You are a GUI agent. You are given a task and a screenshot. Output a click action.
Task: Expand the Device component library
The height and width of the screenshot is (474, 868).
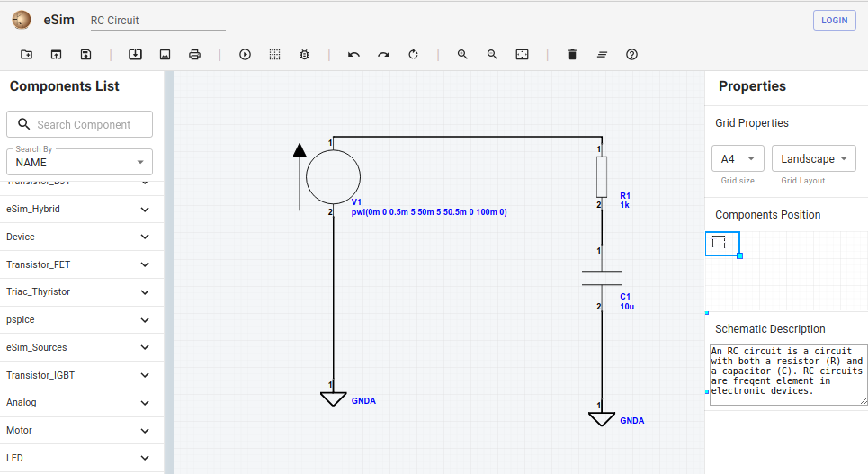point(82,237)
